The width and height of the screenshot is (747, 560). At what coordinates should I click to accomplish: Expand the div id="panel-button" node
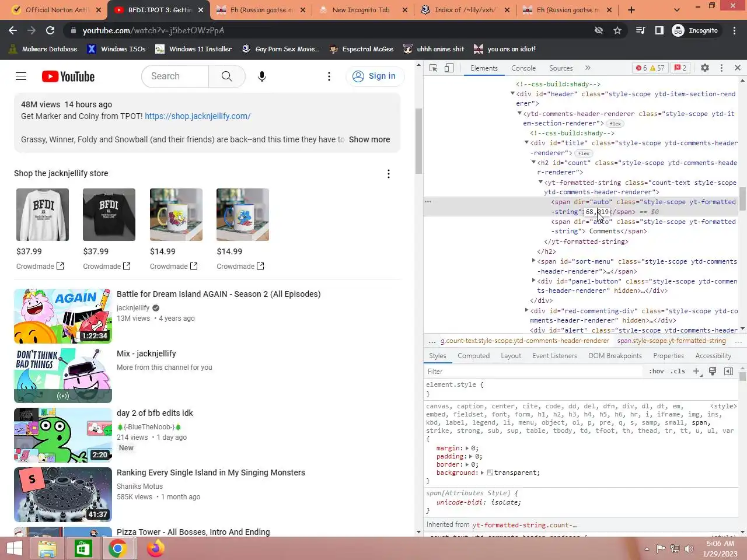pos(533,281)
